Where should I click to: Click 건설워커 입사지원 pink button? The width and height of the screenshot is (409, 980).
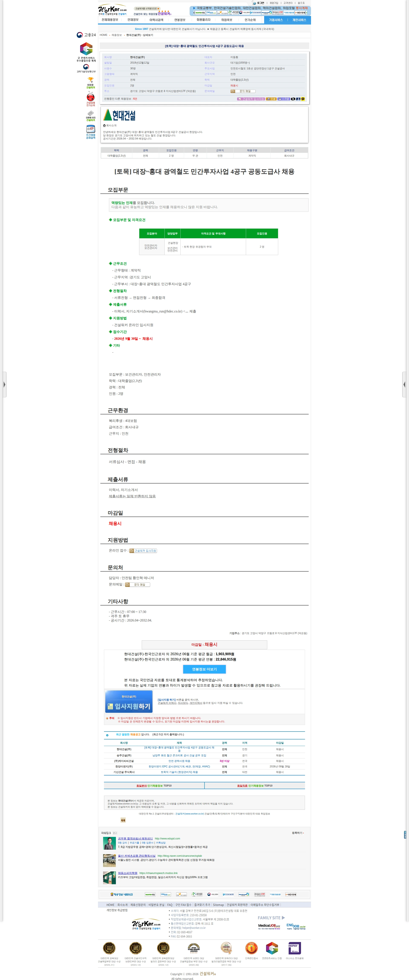pos(251,99)
